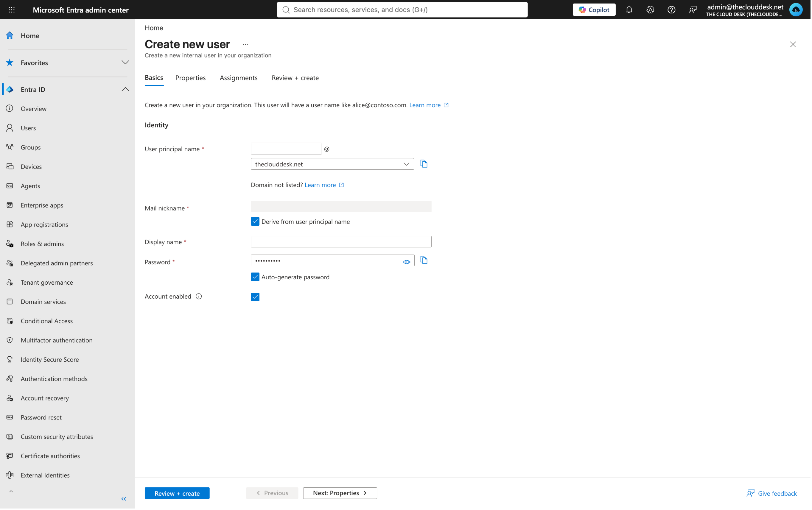Screen dimensions: 812x510
Task: Open Copilot assistant
Action: pos(594,10)
